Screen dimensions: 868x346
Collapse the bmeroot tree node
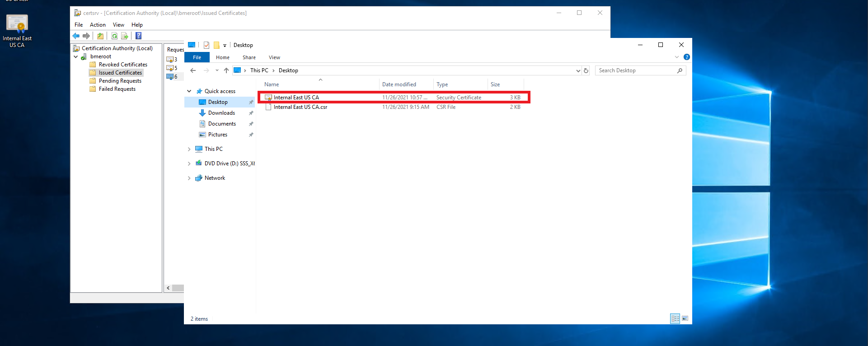pyautogui.click(x=75, y=57)
